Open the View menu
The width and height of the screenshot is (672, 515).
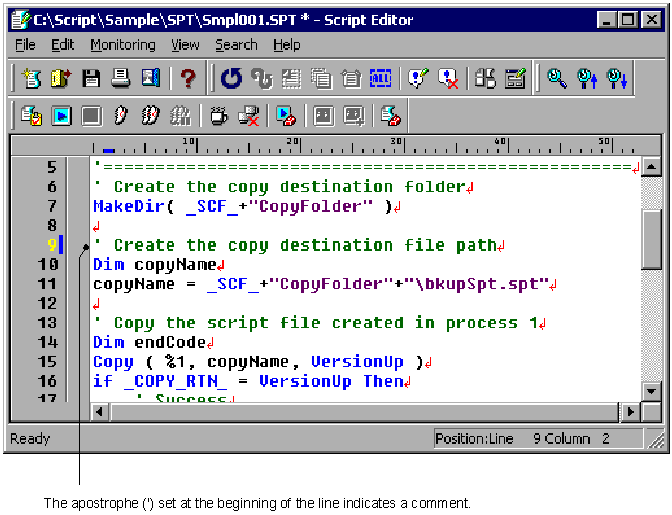[x=185, y=45]
